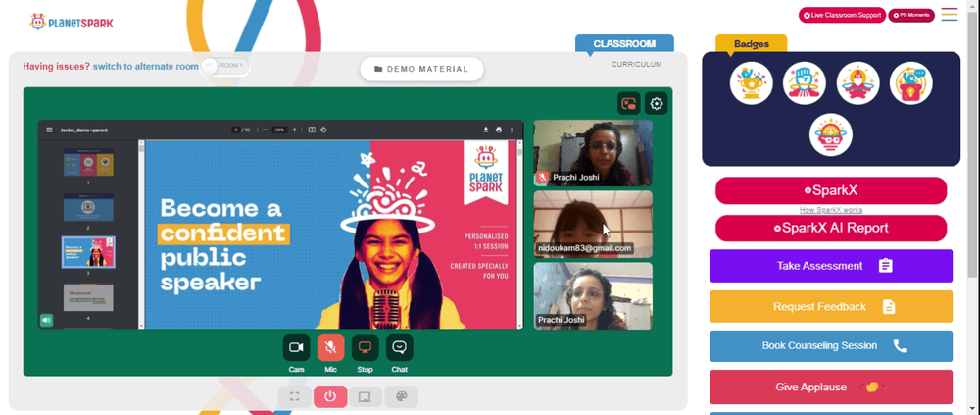Switch to the CURRICULUM tab
Screen dimensions: 980x415
pos(636,65)
